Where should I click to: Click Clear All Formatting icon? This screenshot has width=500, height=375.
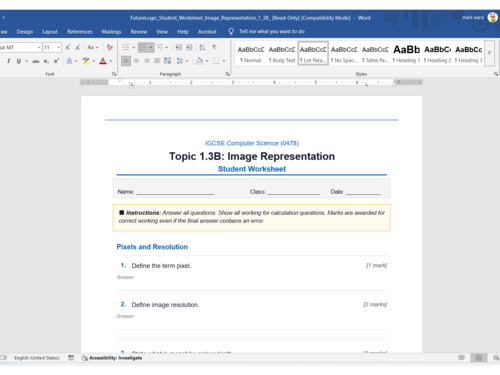point(109,47)
